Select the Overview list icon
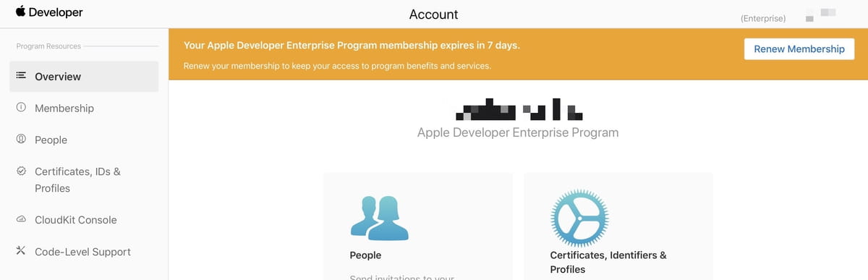The height and width of the screenshot is (280, 868). [21, 75]
